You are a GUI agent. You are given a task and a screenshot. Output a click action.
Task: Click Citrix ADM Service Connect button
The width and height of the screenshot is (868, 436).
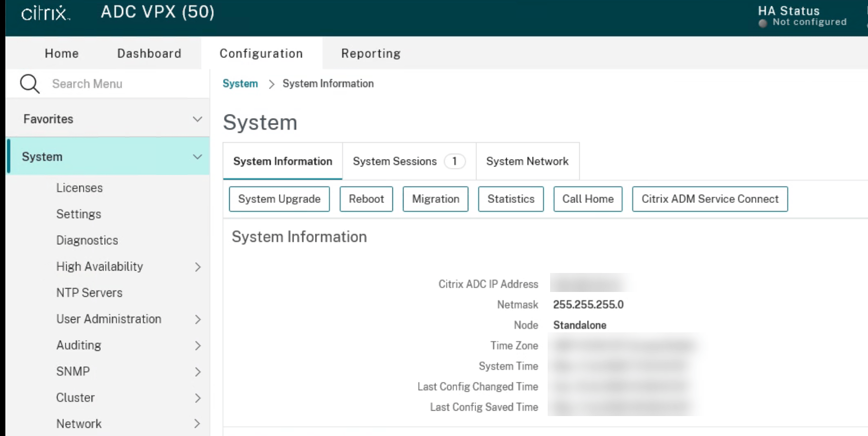[x=710, y=199]
